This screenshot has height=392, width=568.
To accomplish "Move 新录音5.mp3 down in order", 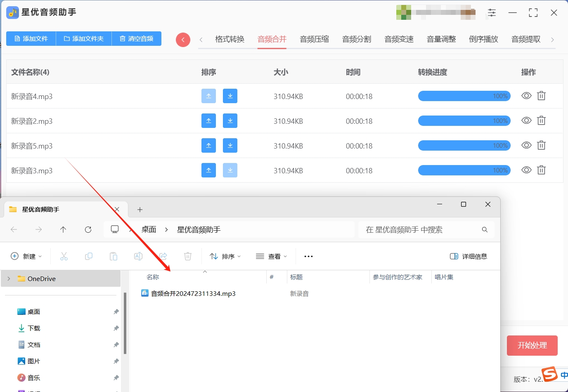I will point(230,145).
